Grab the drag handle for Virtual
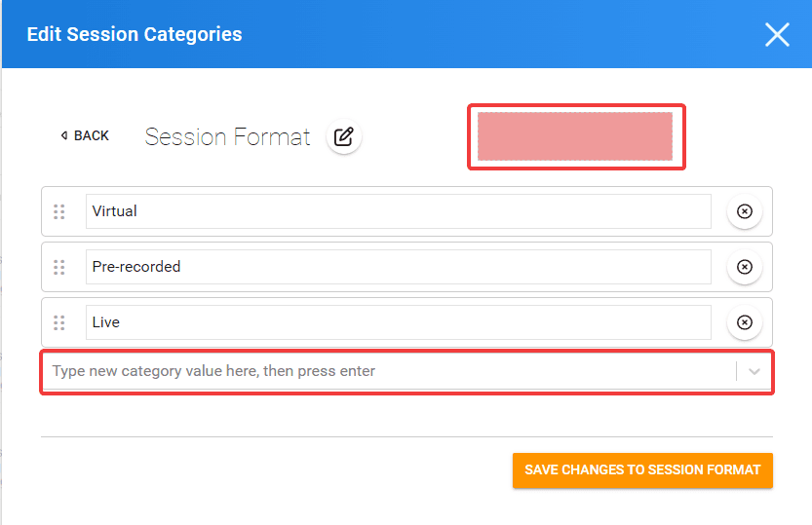The image size is (812, 525). [59, 211]
